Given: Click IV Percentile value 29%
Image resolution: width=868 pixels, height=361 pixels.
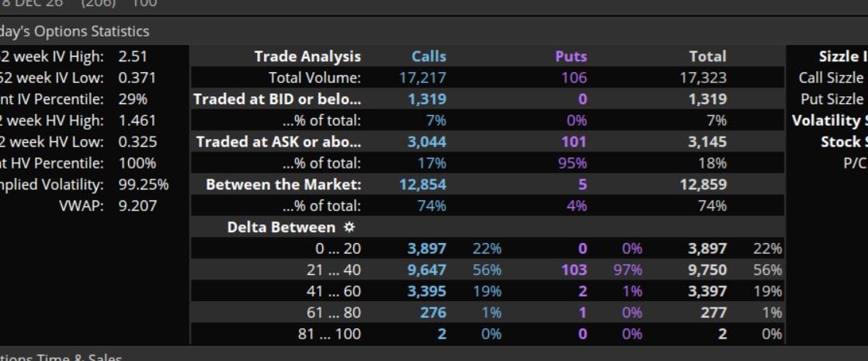Looking at the screenshot, I should coord(133,99).
